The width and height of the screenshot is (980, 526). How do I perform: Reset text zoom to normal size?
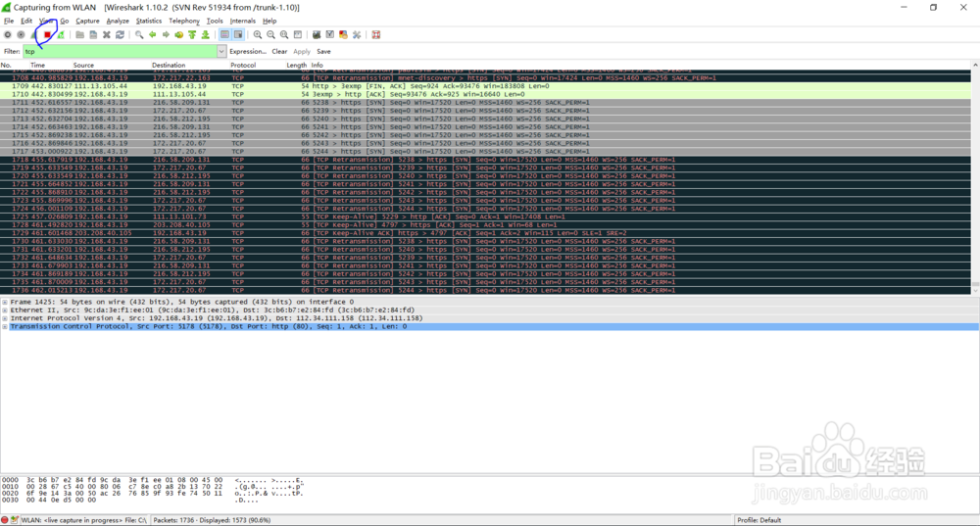point(284,35)
